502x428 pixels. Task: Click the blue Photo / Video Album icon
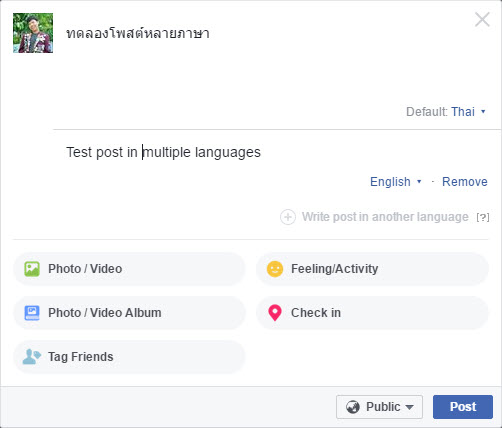point(32,313)
